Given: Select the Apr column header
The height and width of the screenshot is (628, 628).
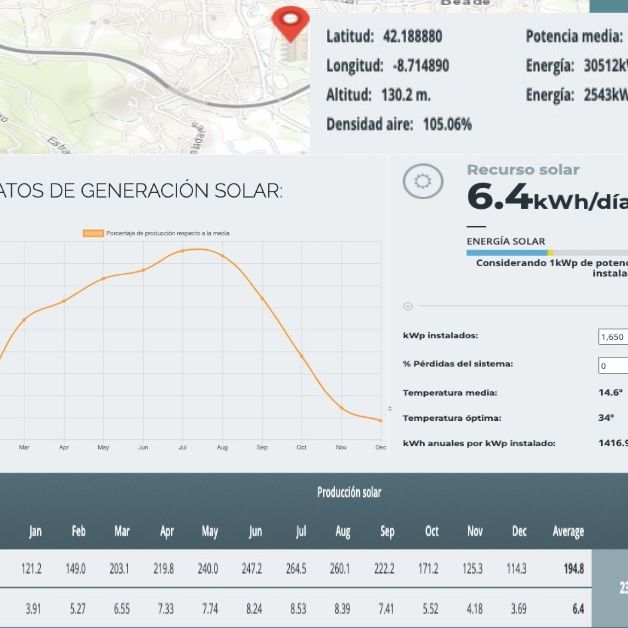Looking at the screenshot, I should pyautogui.click(x=167, y=531).
